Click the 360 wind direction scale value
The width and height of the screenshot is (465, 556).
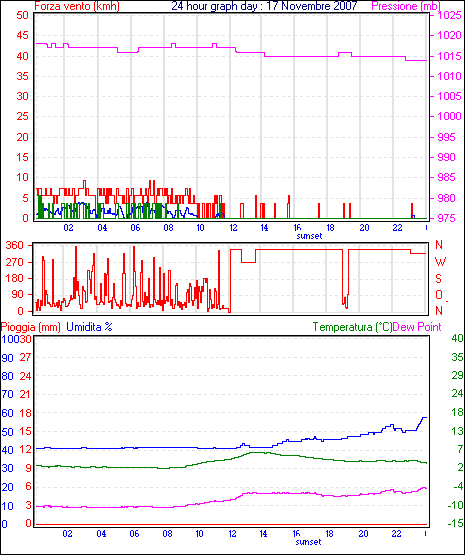(15, 245)
